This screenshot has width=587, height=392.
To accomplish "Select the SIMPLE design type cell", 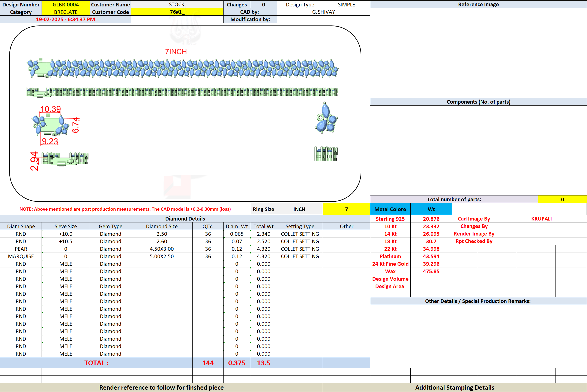I will coord(346,4).
